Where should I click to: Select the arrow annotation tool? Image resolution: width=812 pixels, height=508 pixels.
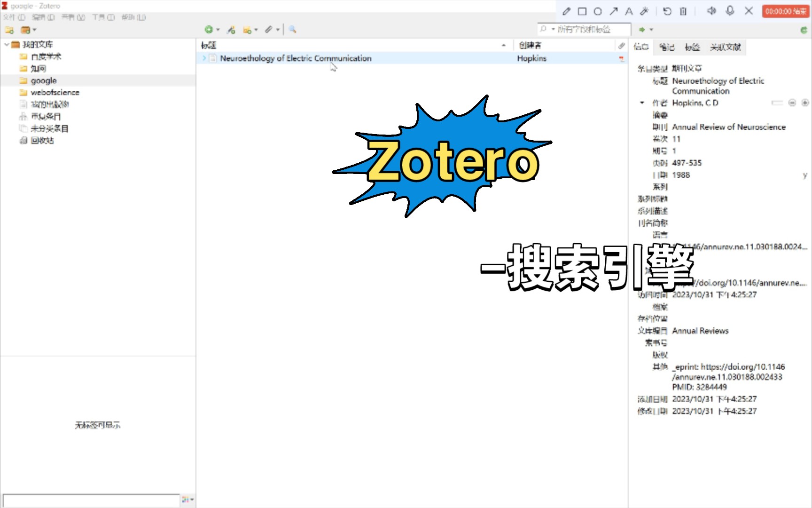pos(614,11)
